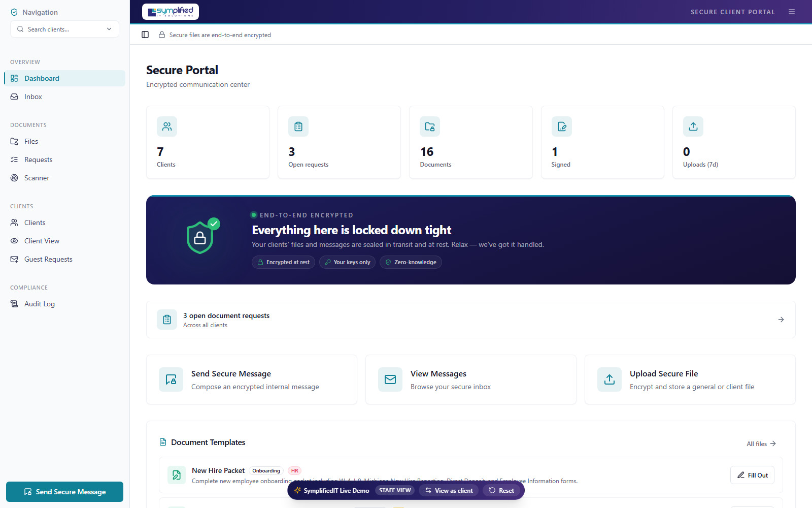Click the Upload Secure File icon

610,379
